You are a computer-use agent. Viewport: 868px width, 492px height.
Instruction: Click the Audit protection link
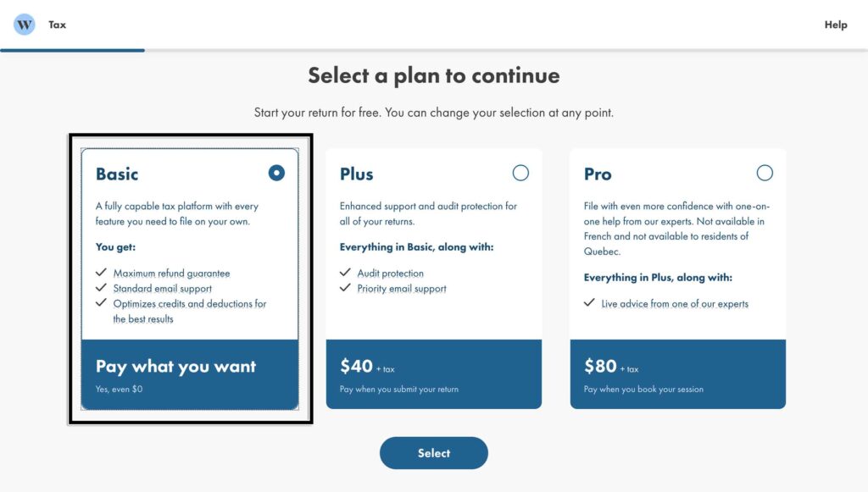[390, 274]
